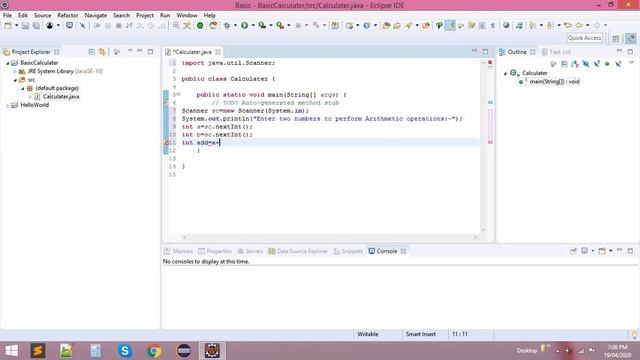The height and width of the screenshot is (360, 640).
Task: Minimize the Project Explorer panel
Action: [140, 51]
